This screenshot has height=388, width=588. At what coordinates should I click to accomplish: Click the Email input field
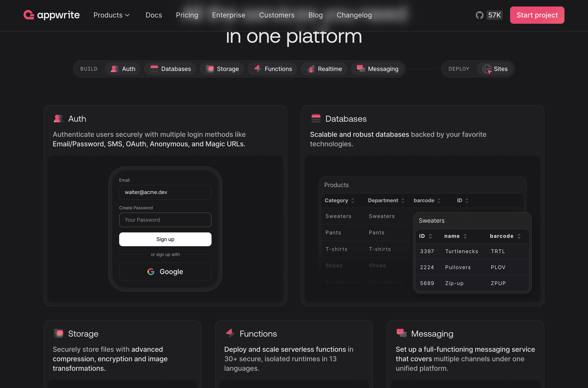pos(165,192)
